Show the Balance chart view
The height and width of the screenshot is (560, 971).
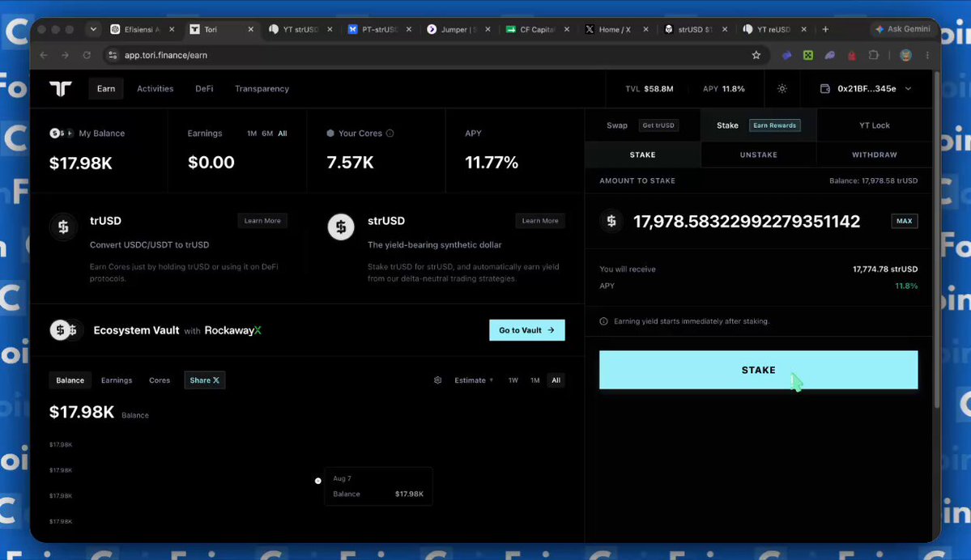[x=70, y=380]
